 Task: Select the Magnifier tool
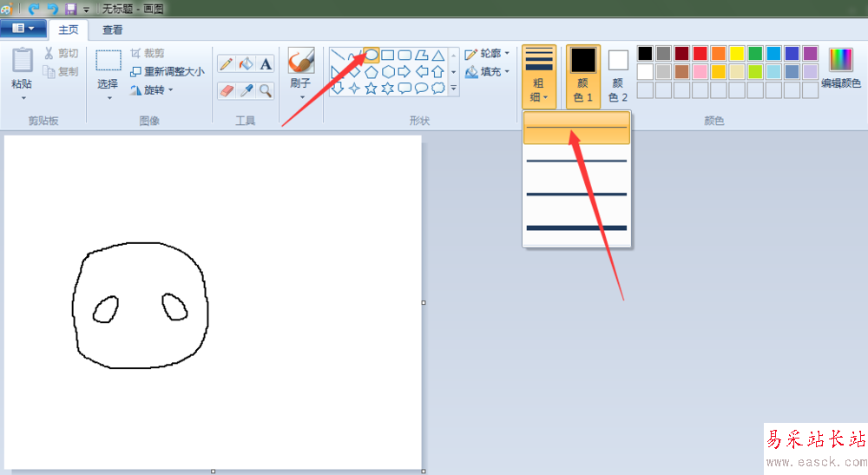coord(266,90)
